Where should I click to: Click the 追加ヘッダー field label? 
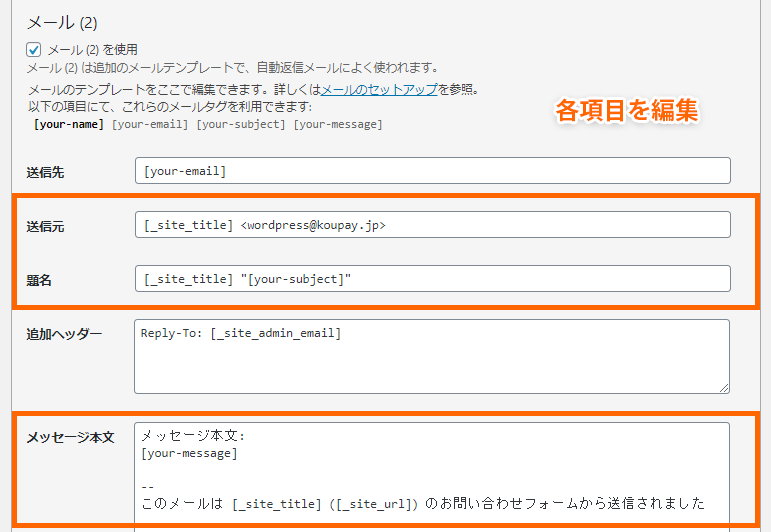(x=64, y=334)
